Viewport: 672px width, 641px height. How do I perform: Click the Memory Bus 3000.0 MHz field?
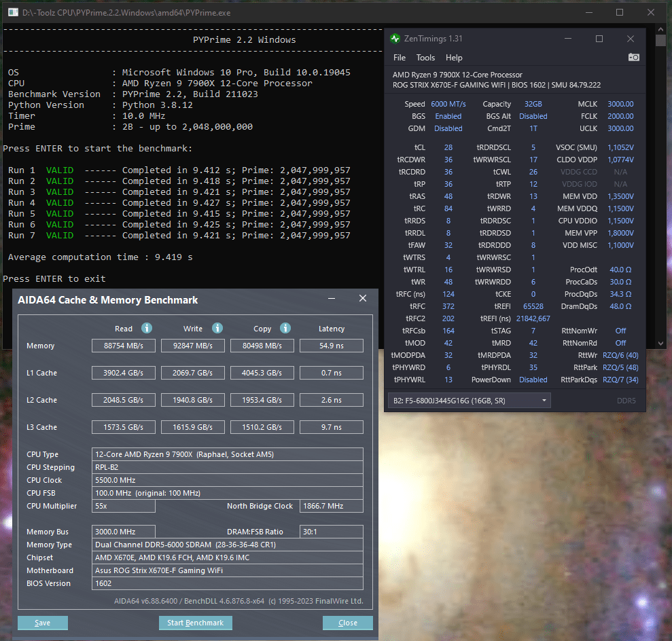pos(124,532)
